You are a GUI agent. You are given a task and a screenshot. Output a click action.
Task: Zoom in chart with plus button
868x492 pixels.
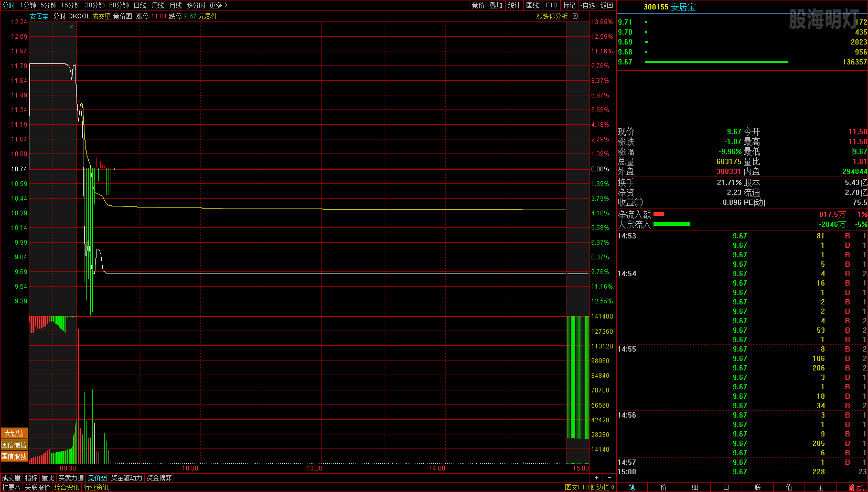pos(596,478)
